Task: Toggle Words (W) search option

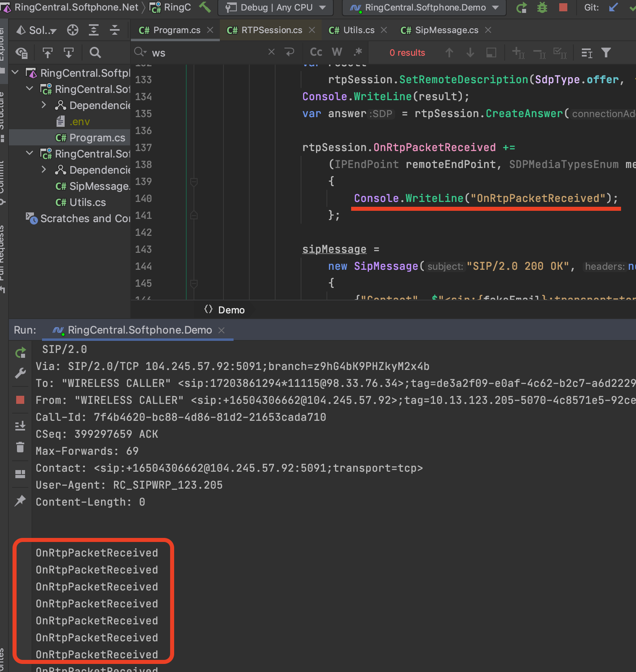Action: [x=337, y=52]
